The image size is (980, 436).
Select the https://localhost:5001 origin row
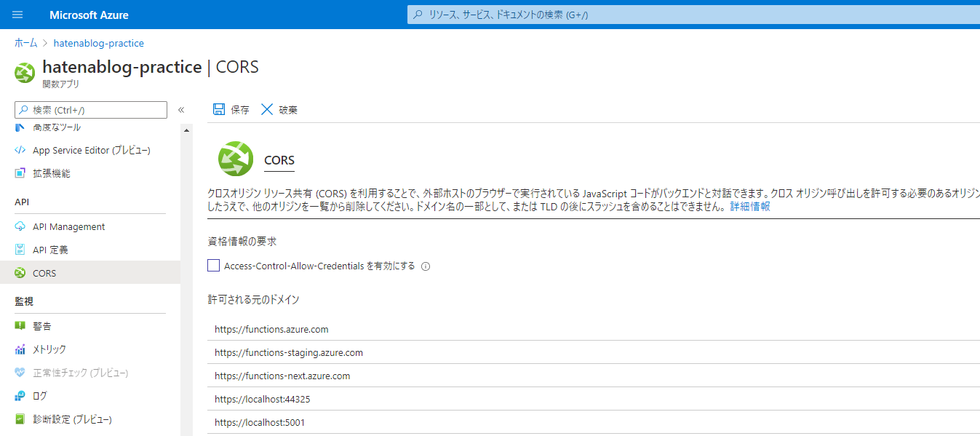click(594, 422)
